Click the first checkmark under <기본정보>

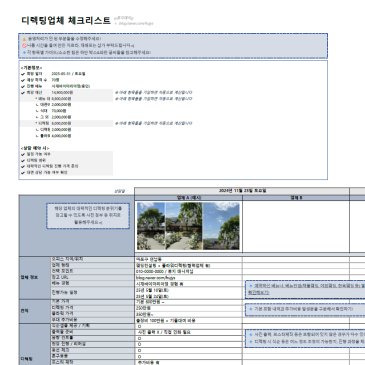point(23,74)
